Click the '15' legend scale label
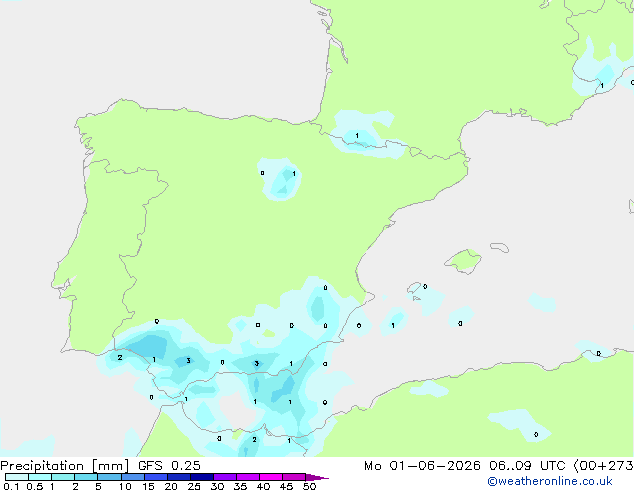The image size is (634, 490). coord(148,486)
